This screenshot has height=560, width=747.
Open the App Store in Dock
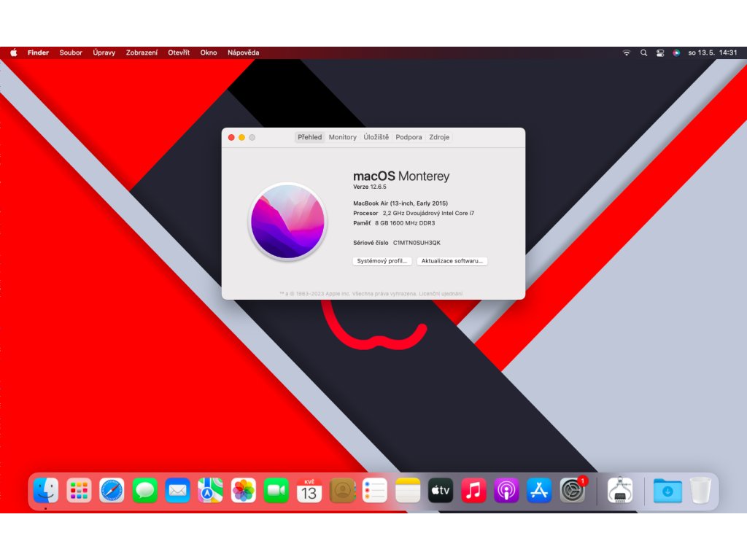(539, 491)
